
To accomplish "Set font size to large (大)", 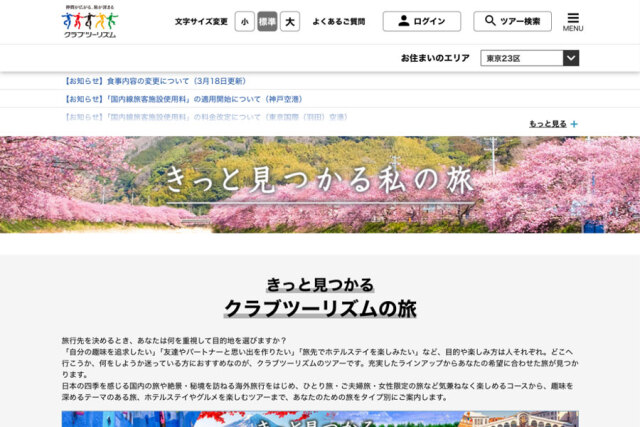I will 289,21.
